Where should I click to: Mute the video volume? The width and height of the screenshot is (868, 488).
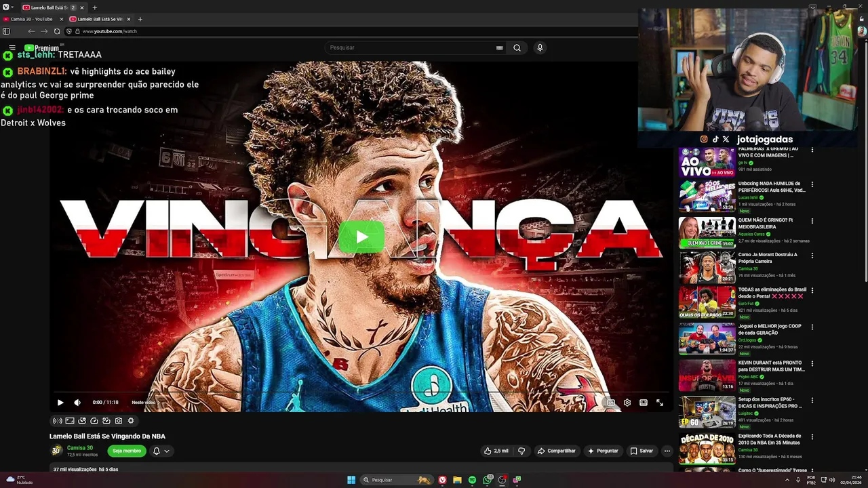tap(77, 403)
